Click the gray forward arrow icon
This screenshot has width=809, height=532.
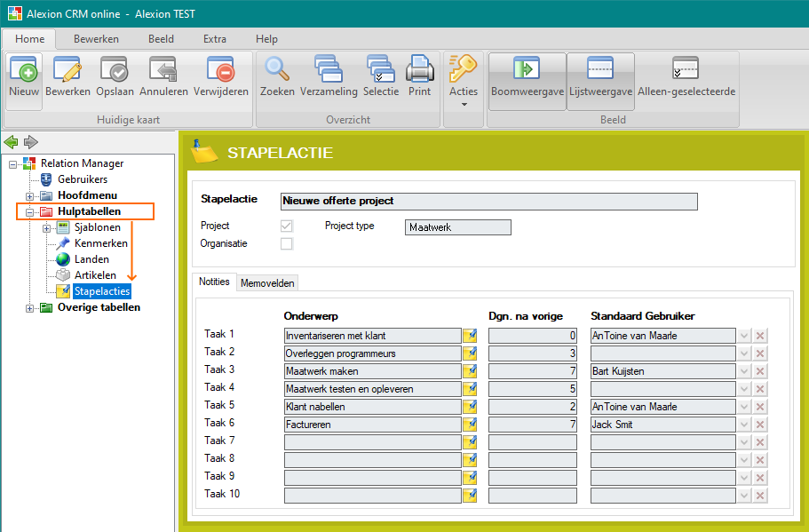point(31,142)
